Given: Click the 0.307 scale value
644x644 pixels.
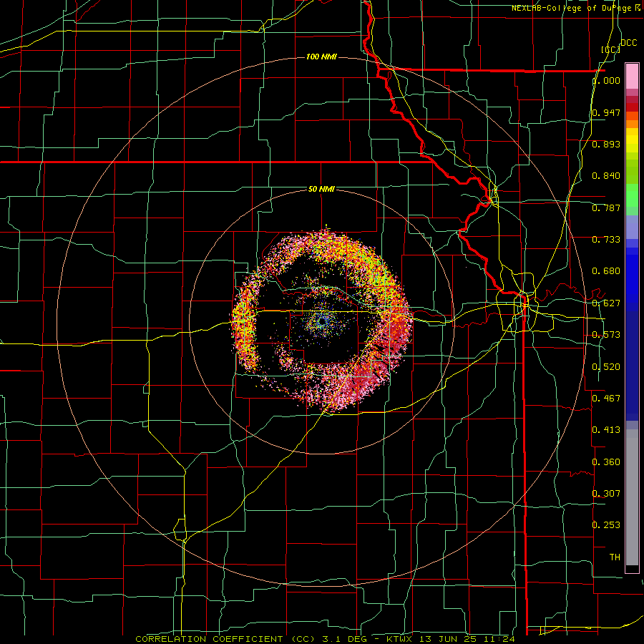Looking at the screenshot, I should tap(606, 494).
